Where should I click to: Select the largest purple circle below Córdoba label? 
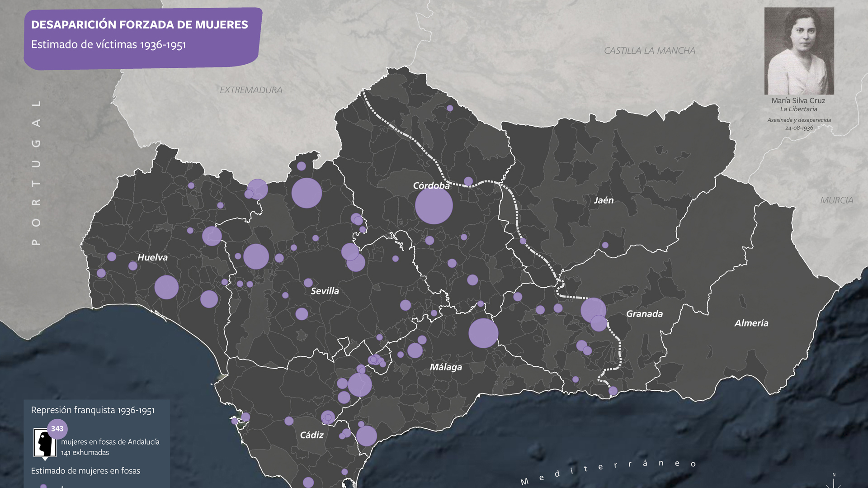coord(434,206)
